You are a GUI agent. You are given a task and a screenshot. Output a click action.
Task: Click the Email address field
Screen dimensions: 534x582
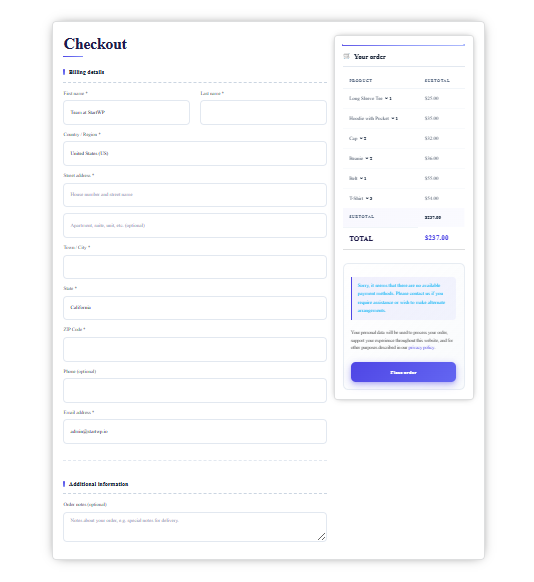tap(195, 431)
